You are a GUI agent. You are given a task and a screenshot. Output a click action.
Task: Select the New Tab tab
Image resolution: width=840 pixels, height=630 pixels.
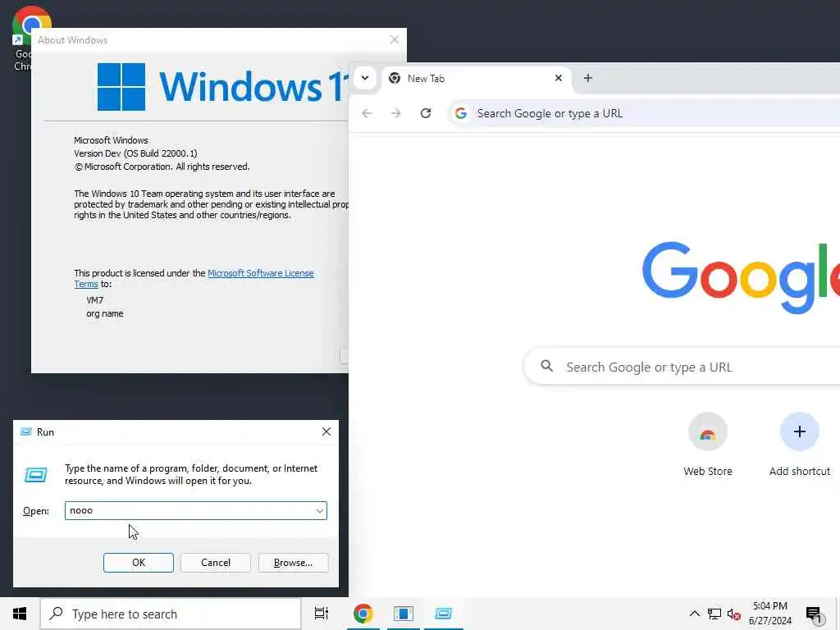pos(477,78)
